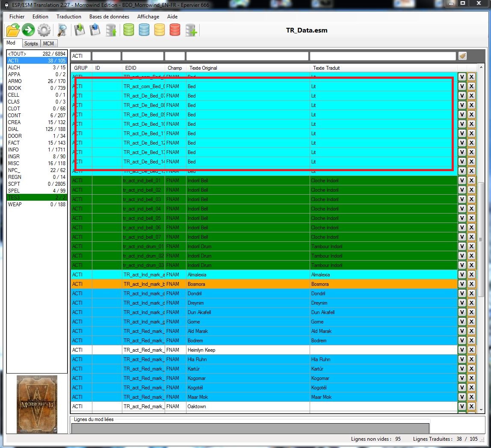Click the V button on Bosmora row
This screenshot has width=491, height=448.
pos(462,284)
